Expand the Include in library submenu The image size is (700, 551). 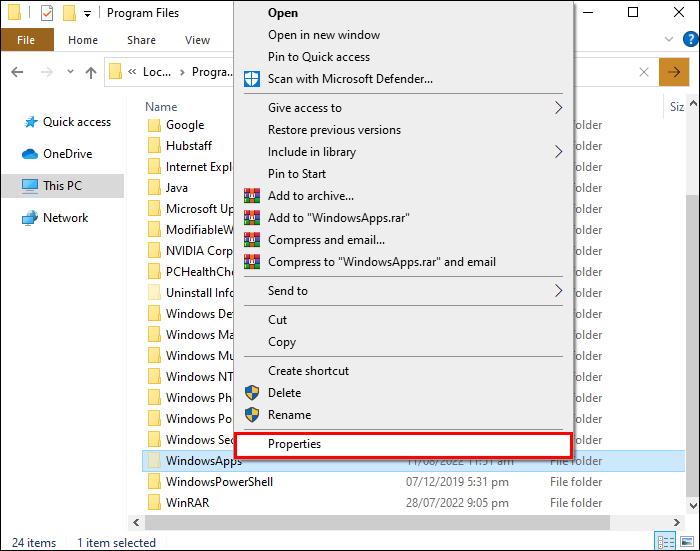(x=558, y=152)
